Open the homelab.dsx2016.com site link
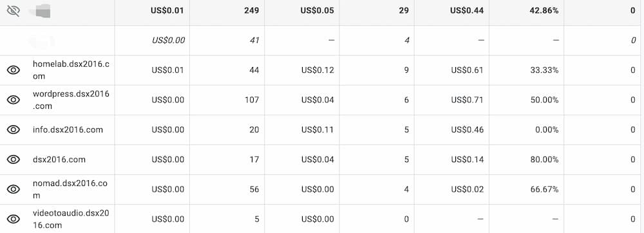 pos(71,70)
